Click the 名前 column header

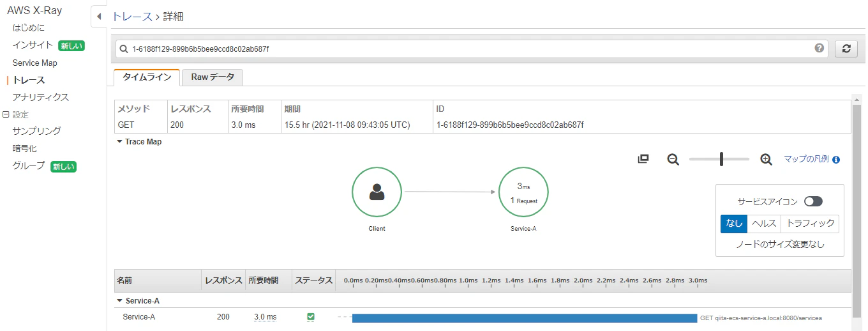124,281
